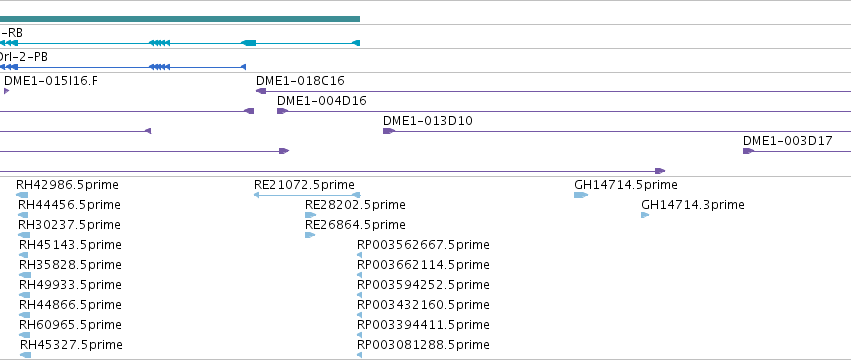Image resolution: width=851 pixels, height=360 pixels.
Task: Select the RH42986.5prime EST glyph
Action: pyautogui.click(x=22, y=195)
